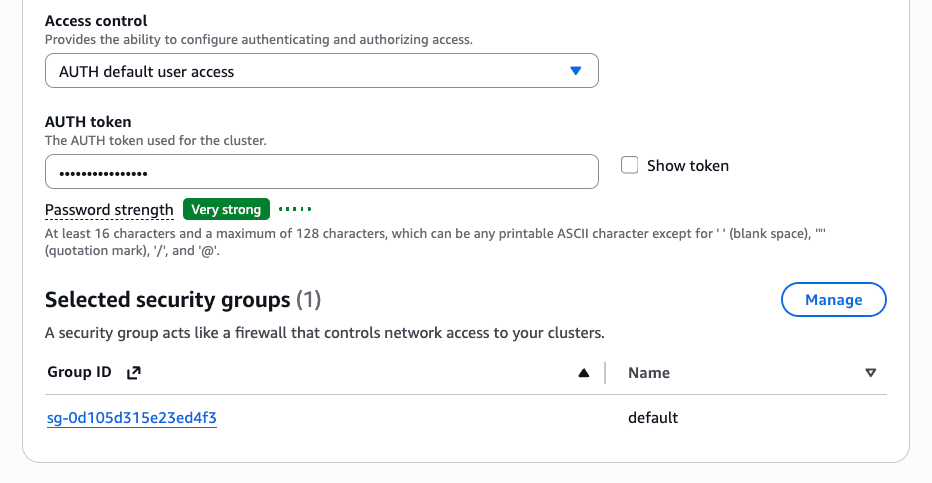Open the Group ID external link icon

(x=134, y=372)
